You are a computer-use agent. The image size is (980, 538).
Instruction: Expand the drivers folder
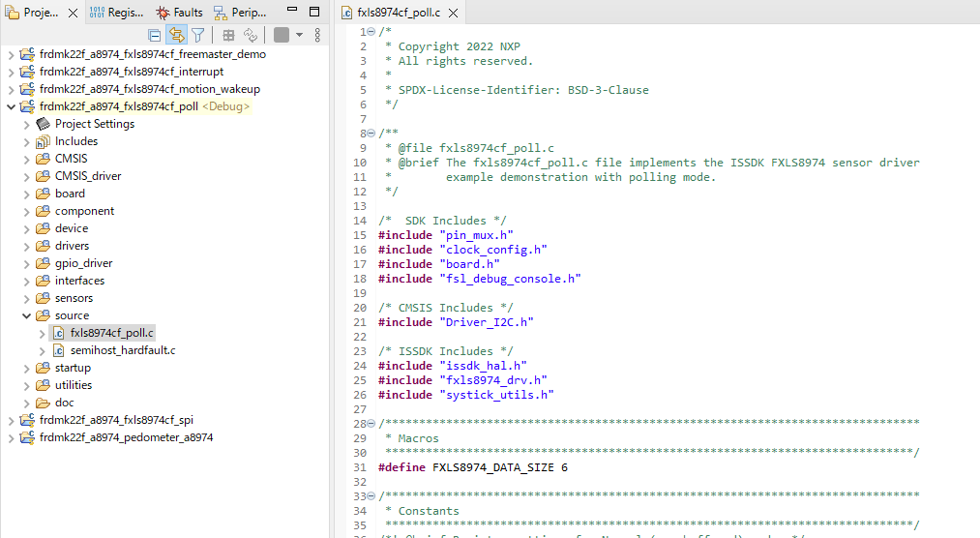pos(27,246)
